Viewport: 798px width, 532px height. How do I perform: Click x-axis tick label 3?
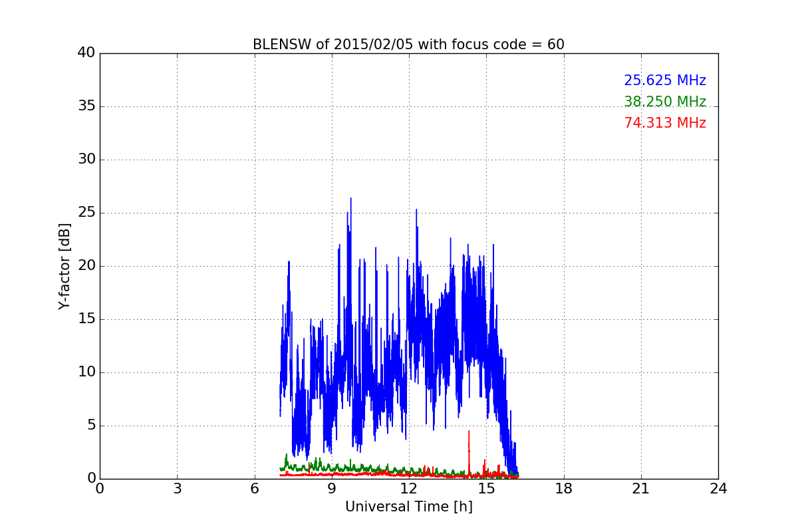[177, 489]
